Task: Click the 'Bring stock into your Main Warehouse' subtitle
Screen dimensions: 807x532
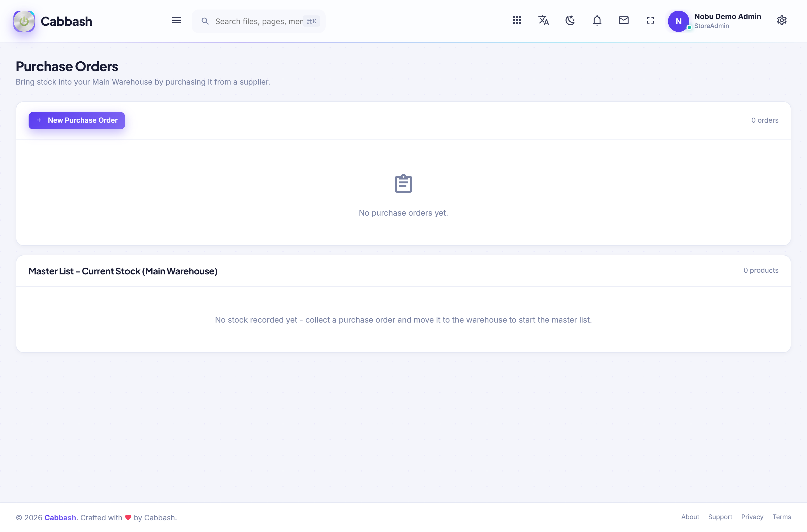Action: click(143, 82)
